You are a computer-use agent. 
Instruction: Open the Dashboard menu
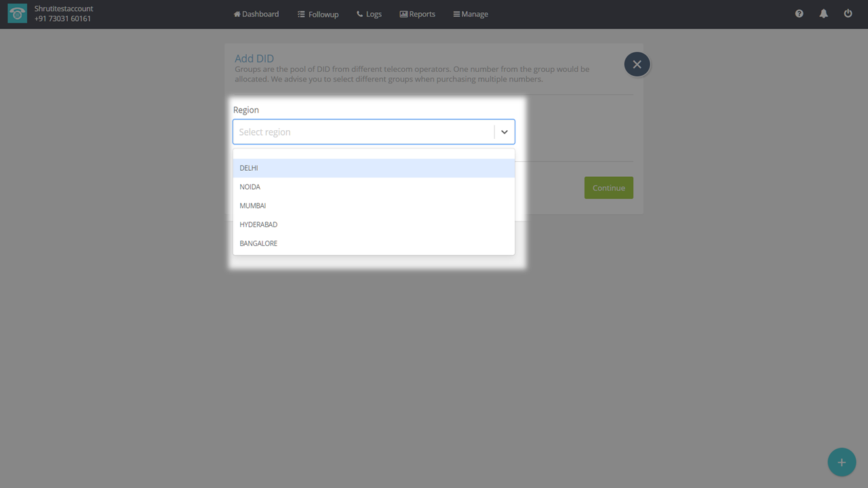pos(256,14)
